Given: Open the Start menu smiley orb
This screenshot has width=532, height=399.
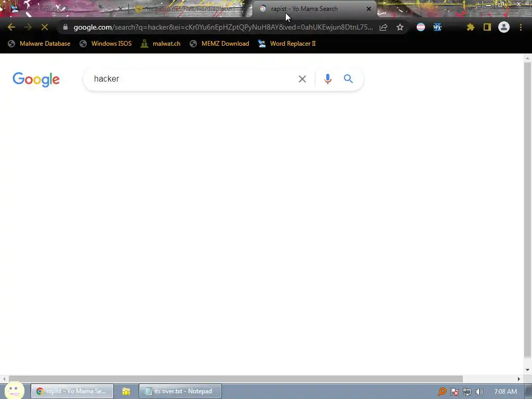Looking at the screenshot, I should [14, 391].
